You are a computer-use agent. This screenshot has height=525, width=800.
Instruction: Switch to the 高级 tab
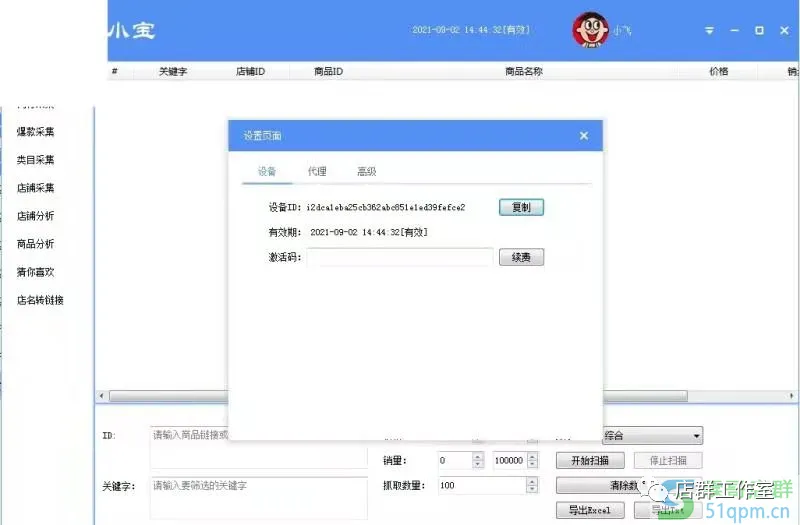(367, 171)
